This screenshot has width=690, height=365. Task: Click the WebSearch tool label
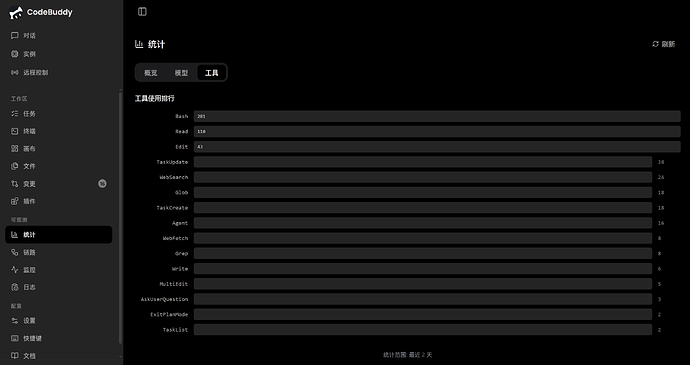click(x=174, y=177)
